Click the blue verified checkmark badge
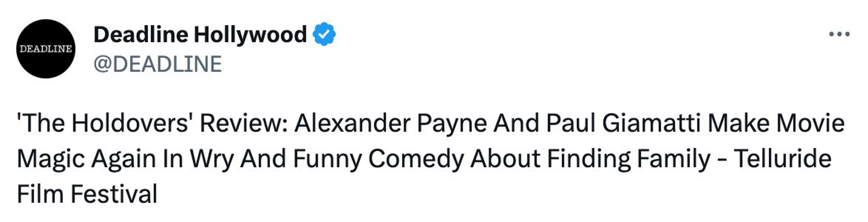 click(x=324, y=34)
